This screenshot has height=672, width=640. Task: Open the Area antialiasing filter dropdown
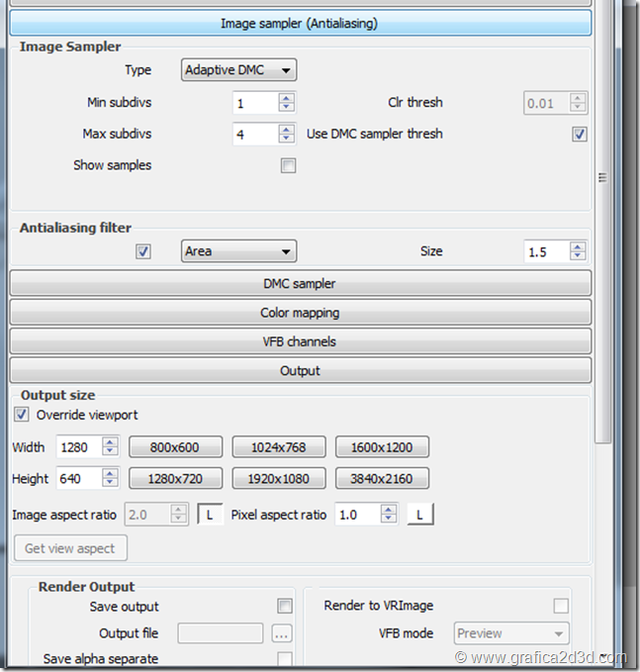[x=239, y=251]
